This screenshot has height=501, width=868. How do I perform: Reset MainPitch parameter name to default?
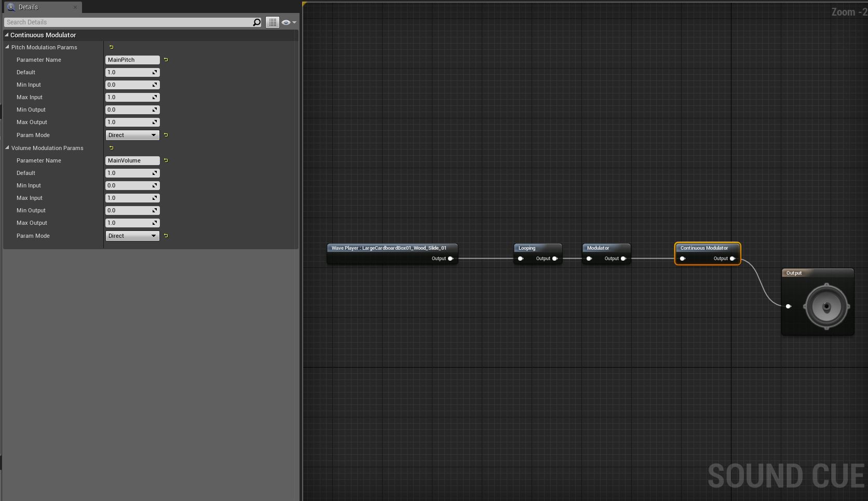[166, 60]
